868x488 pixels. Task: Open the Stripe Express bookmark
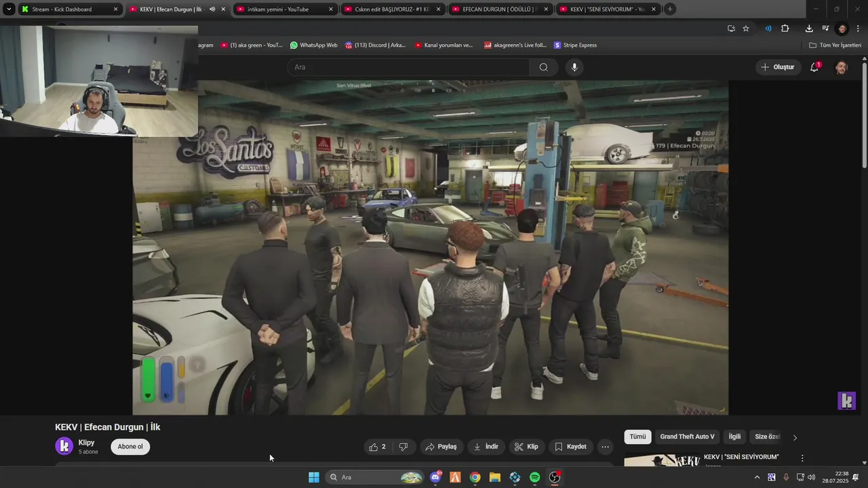(x=576, y=45)
